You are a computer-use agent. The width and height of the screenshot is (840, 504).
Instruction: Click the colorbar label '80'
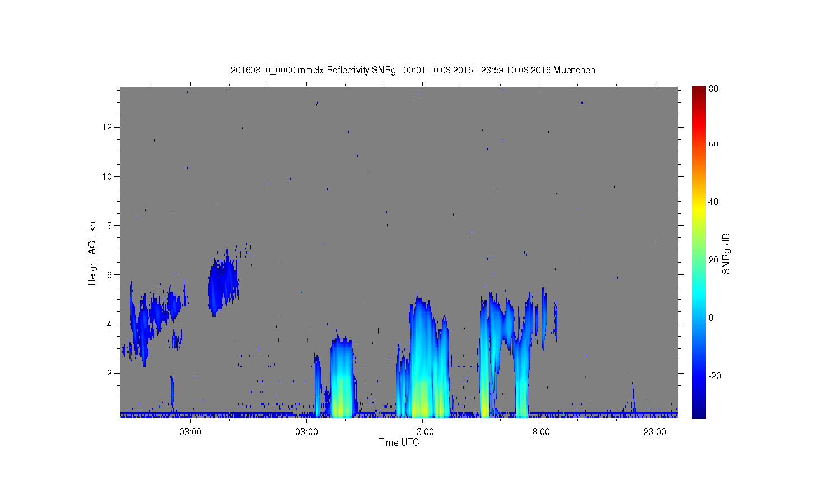(x=713, y=89)
